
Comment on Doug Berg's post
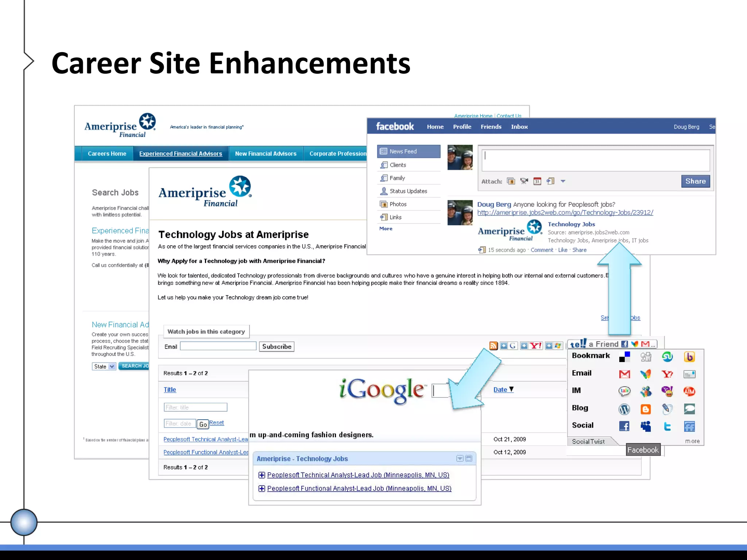point(542,250)
